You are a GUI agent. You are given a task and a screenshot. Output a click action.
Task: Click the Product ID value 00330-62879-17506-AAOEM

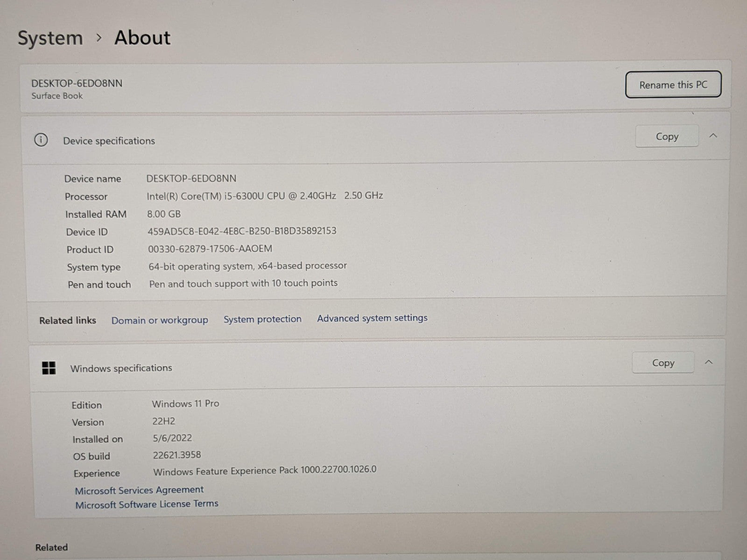tap(210, 249)
